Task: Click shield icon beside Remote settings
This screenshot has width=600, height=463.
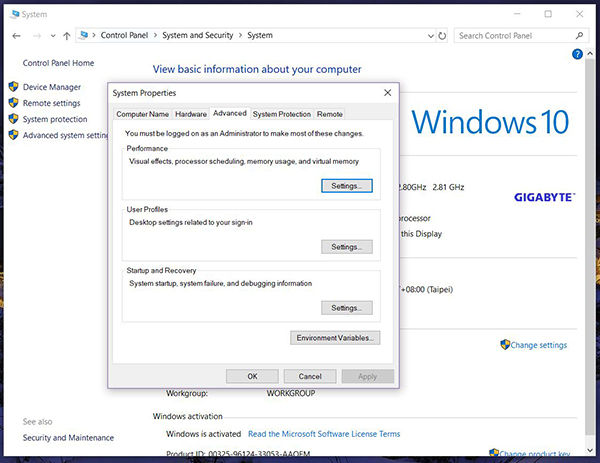Action: point(13,103)
